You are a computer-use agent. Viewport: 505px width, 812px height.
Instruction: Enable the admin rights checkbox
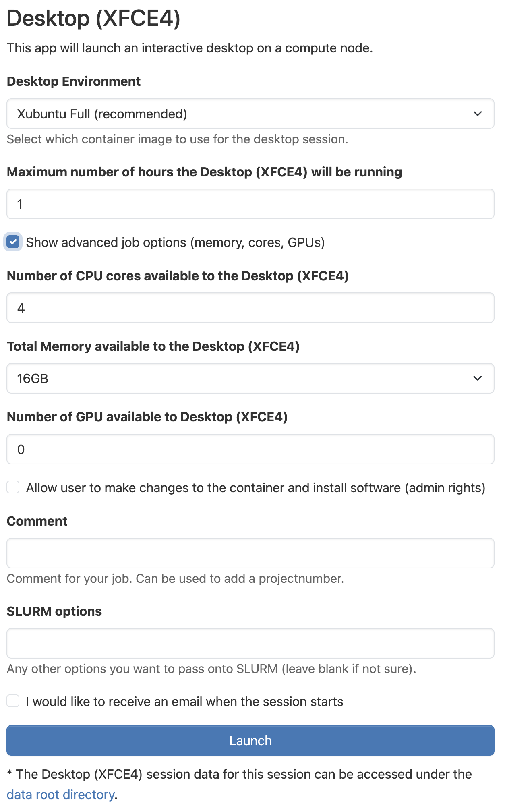pos(13,487)
